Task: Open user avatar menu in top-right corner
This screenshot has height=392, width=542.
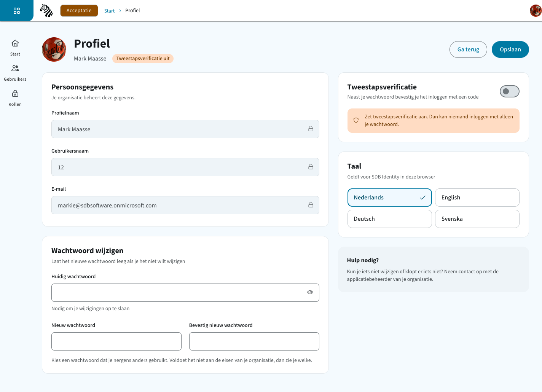Action: coord(536,11)
